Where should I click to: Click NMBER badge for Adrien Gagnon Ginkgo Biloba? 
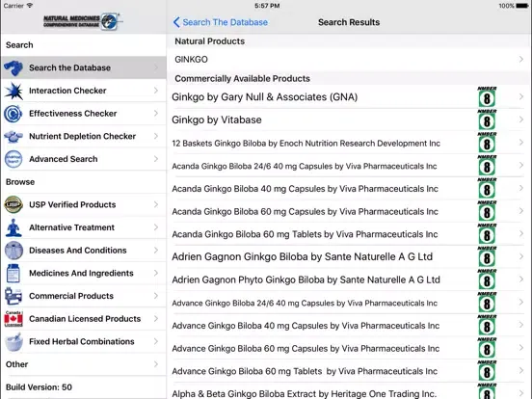487,256
